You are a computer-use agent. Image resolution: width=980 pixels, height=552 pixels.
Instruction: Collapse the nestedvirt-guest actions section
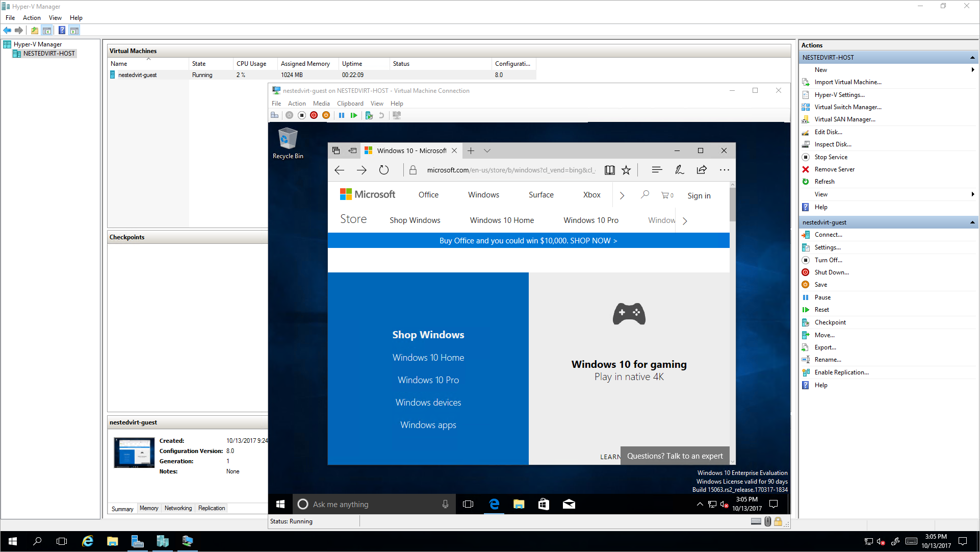(x=972, y=222)
